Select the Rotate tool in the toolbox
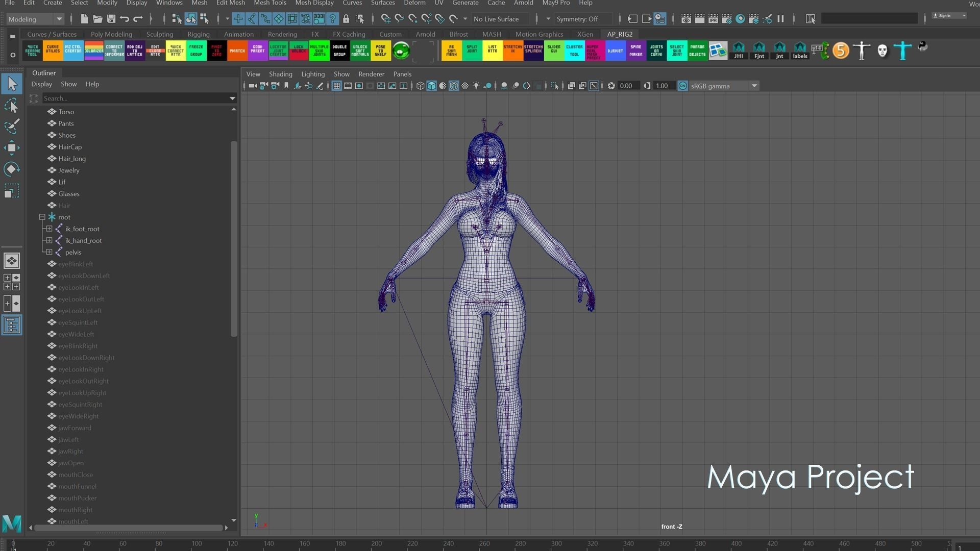Screen dimensions: 980x551 (x=12, y=169)
